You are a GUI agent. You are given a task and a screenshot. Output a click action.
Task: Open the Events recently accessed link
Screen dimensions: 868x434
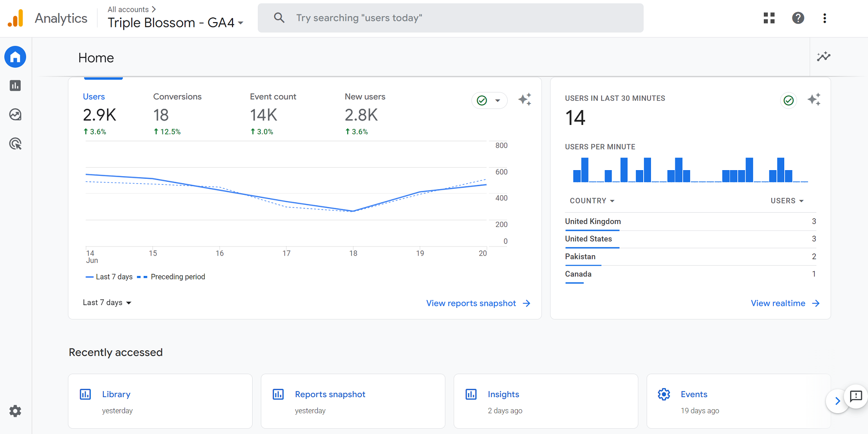coord(694,394)
